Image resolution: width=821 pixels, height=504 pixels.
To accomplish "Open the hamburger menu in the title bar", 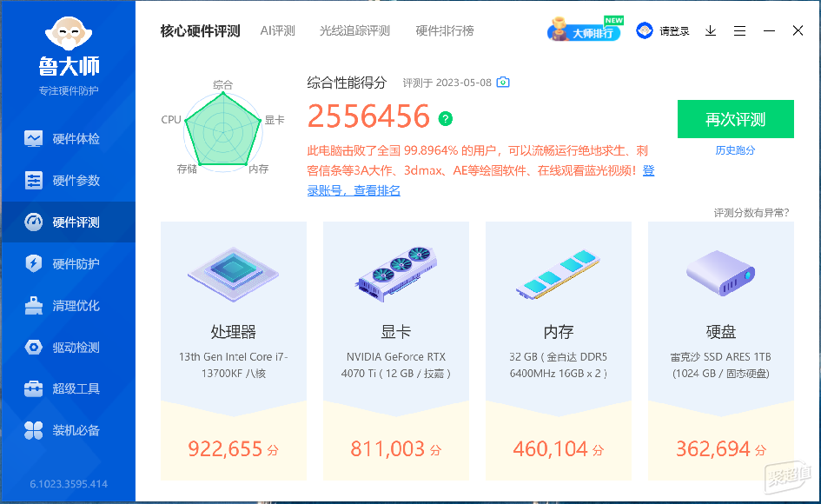I will tap(739, 31).
